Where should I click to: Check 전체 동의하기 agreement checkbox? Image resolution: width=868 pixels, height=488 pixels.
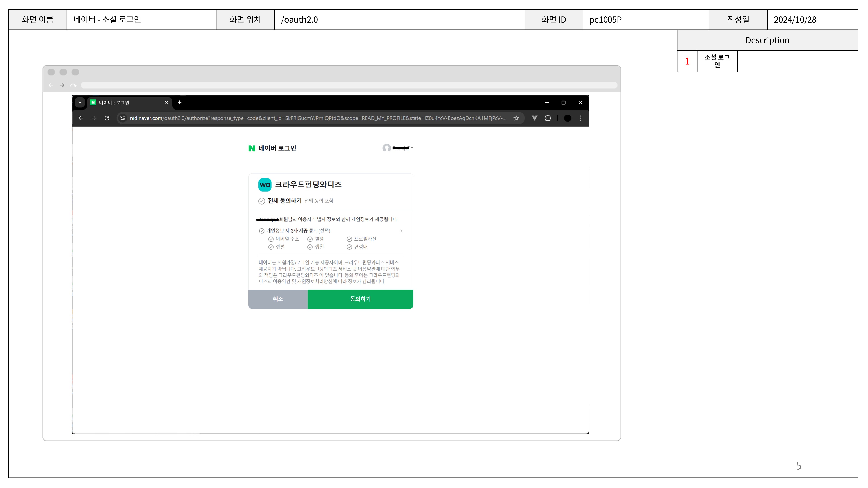click(x=261, y=201)
